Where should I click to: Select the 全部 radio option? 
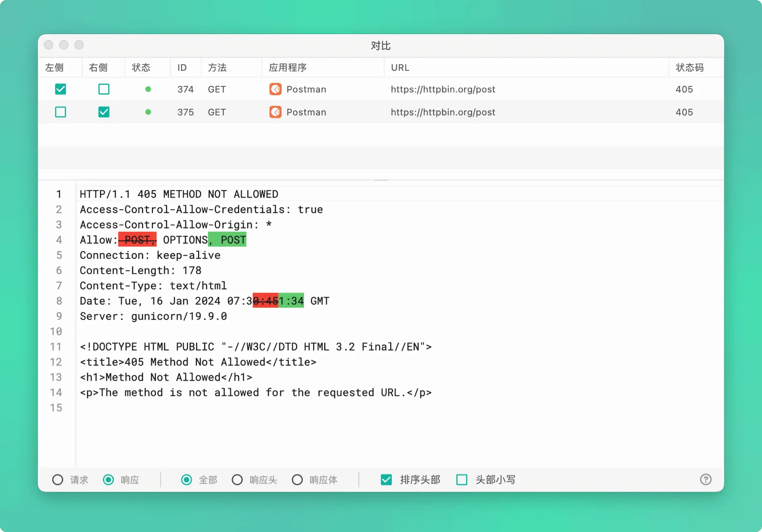click(x=187, y=480)
